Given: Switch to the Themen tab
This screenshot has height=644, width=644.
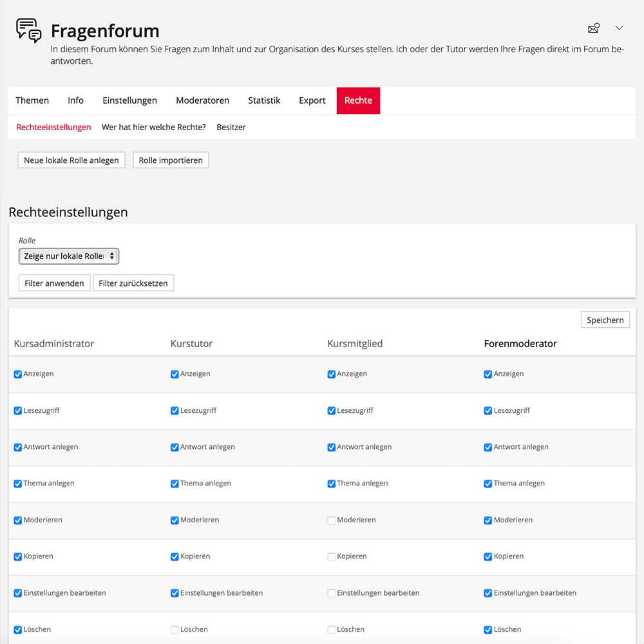Looking at the screenshot, I should (32, 100).
